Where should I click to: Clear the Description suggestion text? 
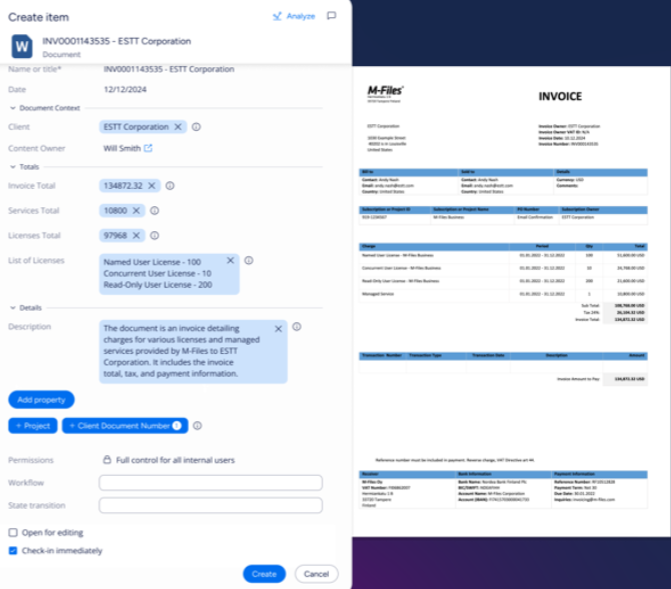click(278, 329)
